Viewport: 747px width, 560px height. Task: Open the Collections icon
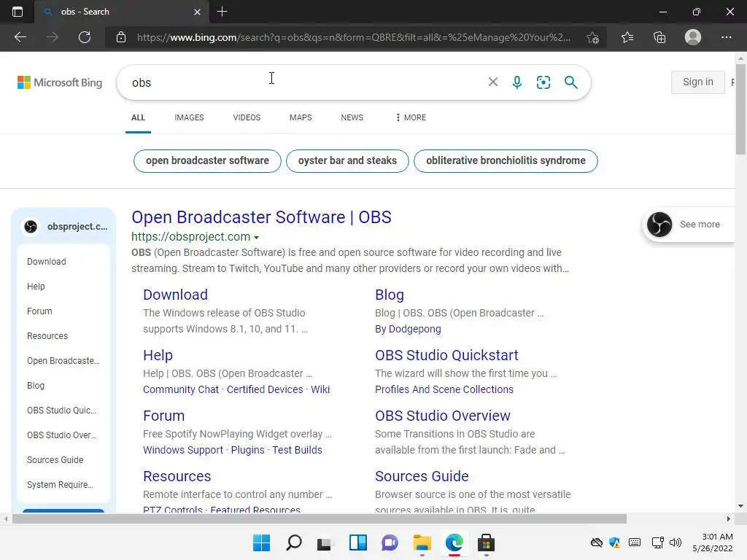pos(659,37)
